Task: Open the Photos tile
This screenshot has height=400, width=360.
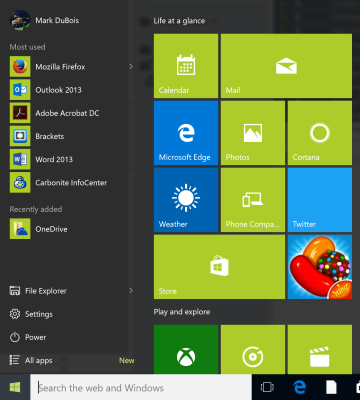Action: click(x=253, y=133)
